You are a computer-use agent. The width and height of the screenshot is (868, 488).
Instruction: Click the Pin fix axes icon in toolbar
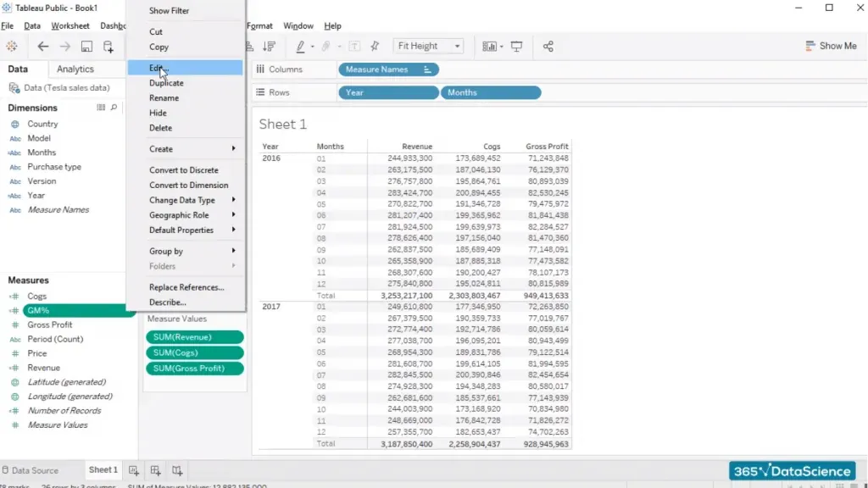[375, 47]
